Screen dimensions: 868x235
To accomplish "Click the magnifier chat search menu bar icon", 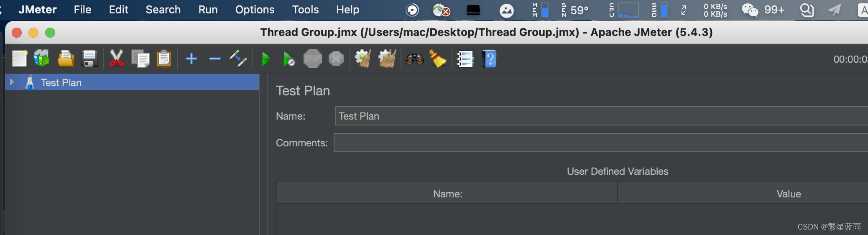I will click(x=807, y=10).
